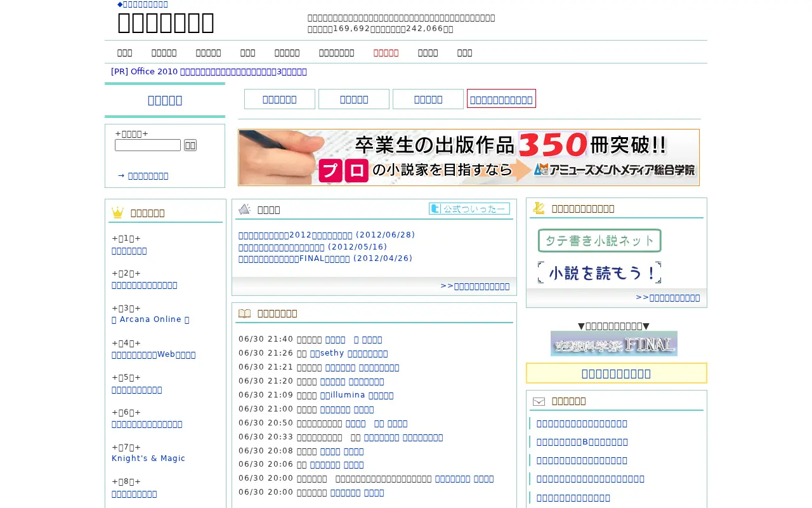Image resolution: width=812 pixels, height=508 pixels.
Task: Click the pencil icon in the right panel header
Action: coord(539,208)
